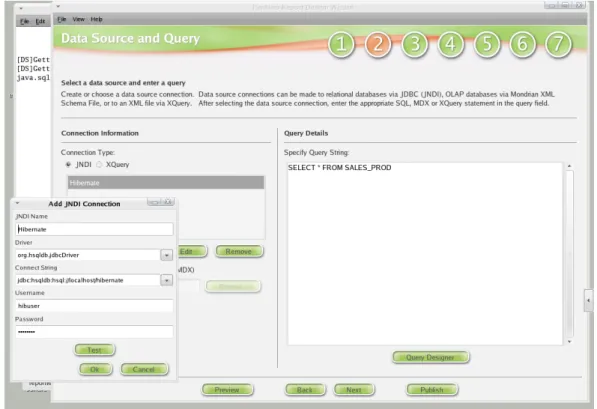Image resolution: width=597 pixels, height=409 pixels.
Task: Click the Publish button
Action: click(432, 390)
